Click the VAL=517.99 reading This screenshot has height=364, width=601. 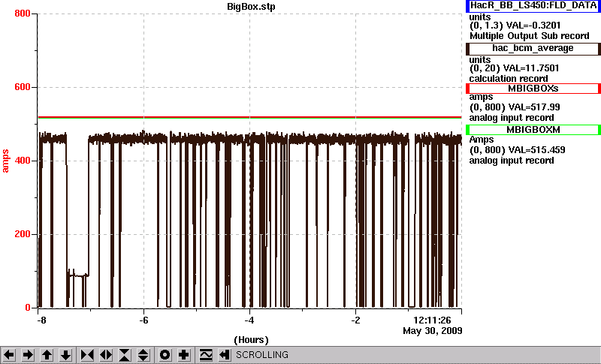pos(533,107)
